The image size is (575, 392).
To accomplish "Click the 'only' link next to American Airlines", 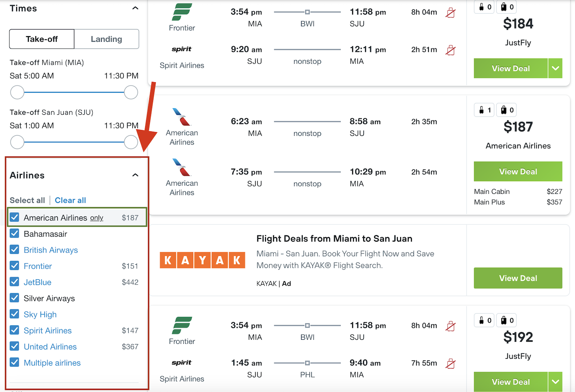I will 97,218.
